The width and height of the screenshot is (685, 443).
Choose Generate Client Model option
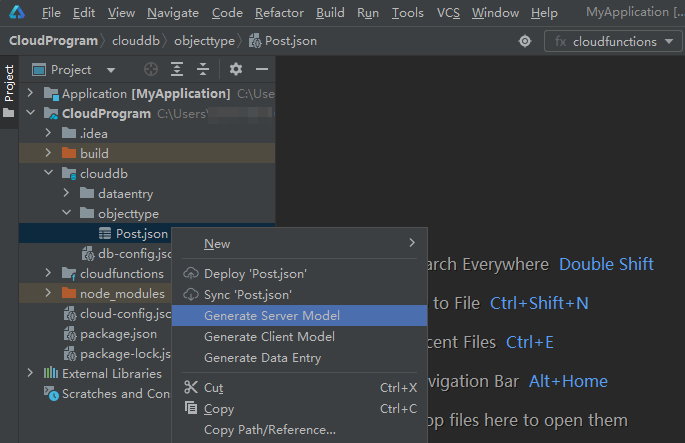[269, 337]
